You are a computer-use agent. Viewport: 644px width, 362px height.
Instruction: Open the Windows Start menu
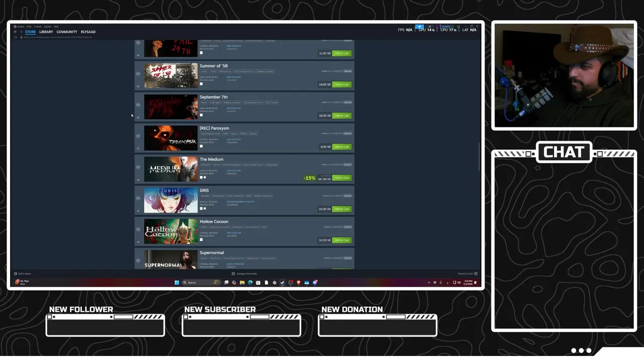pos(177,283)
